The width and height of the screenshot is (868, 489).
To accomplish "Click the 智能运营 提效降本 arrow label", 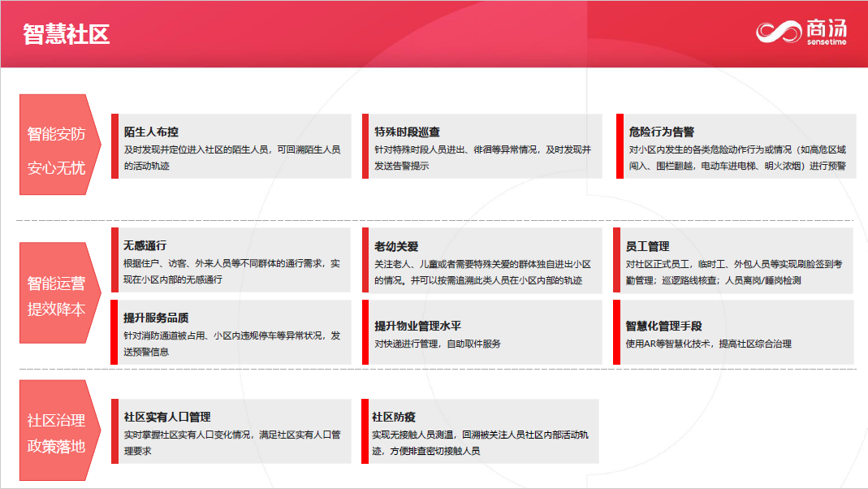I will (60, 292).
